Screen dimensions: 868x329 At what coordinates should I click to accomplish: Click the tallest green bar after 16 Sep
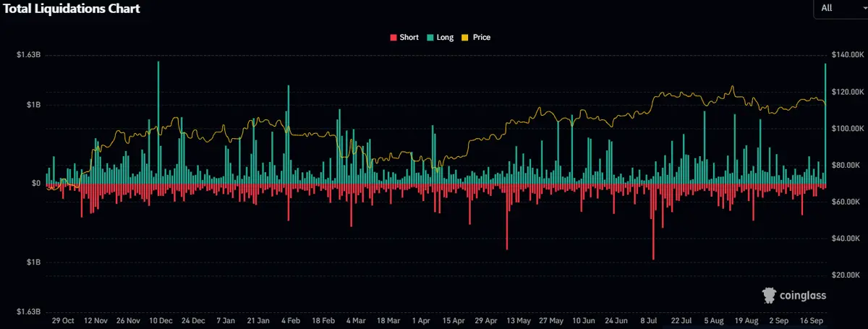(825, 123)
